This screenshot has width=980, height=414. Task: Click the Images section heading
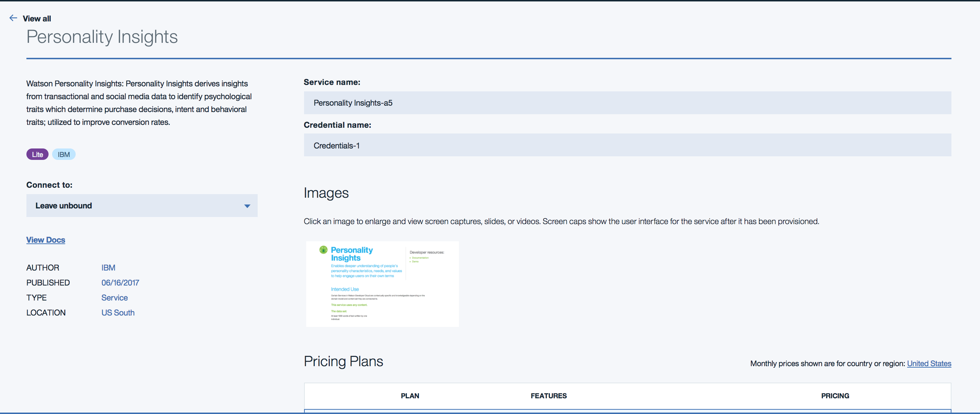pyautogui.click(x=326, y=193)
